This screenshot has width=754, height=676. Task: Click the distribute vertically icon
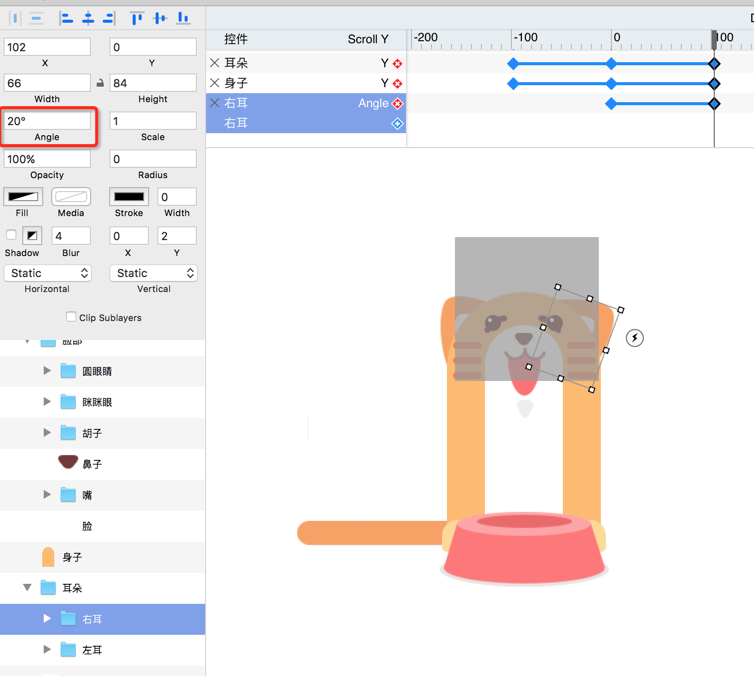[x=37, y=18]
